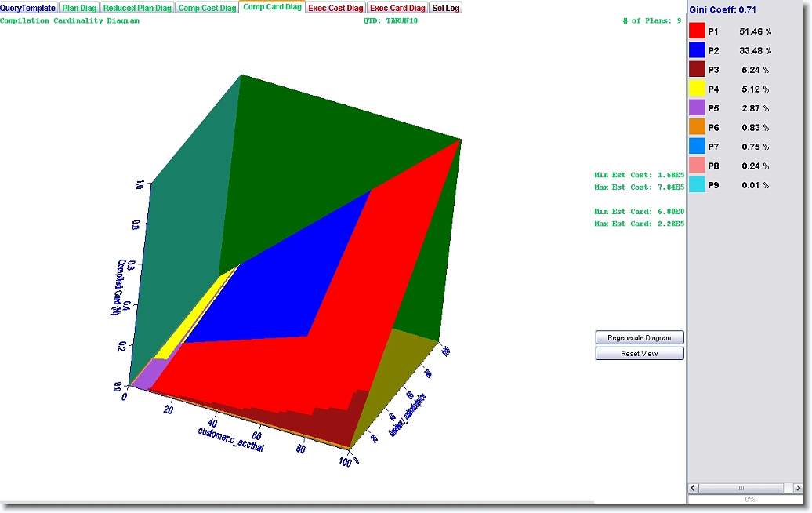Select the blue P2 legend swatch

(697, 50)
